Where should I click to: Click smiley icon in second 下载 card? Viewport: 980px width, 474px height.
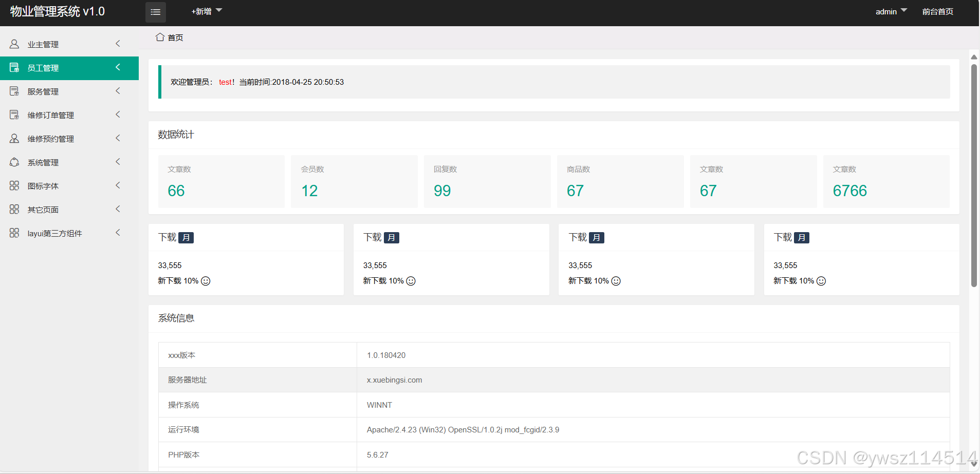411,281
